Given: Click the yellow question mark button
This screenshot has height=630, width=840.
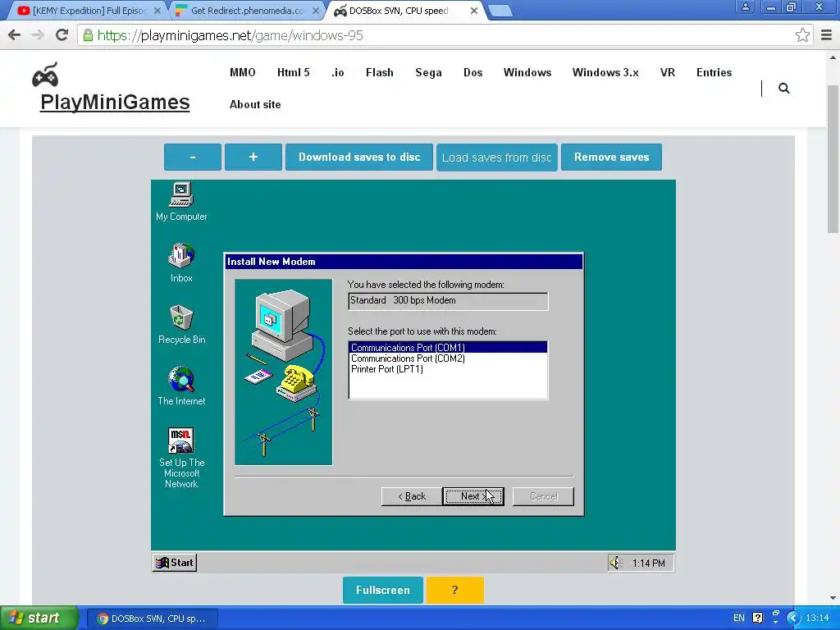Looking at the screenshot, I should (454, 590).
